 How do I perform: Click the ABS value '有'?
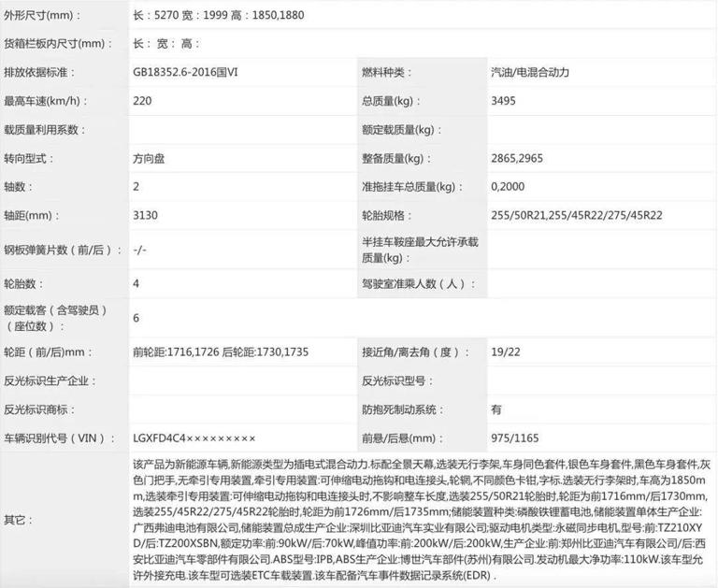tap(496, 409)
